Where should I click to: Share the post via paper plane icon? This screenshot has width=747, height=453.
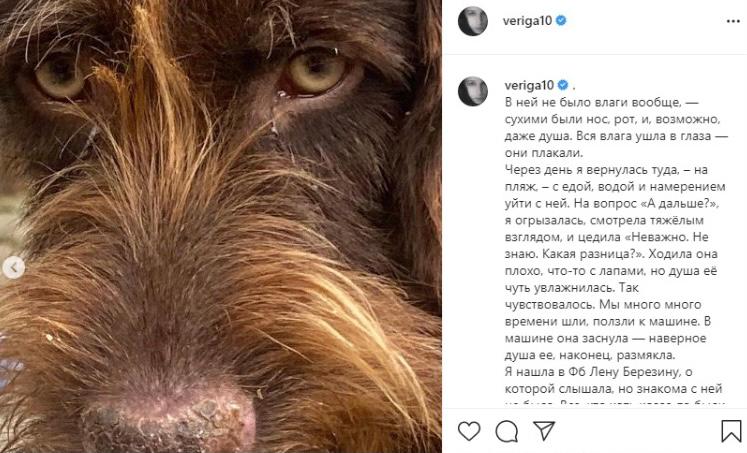click(544, 431)
